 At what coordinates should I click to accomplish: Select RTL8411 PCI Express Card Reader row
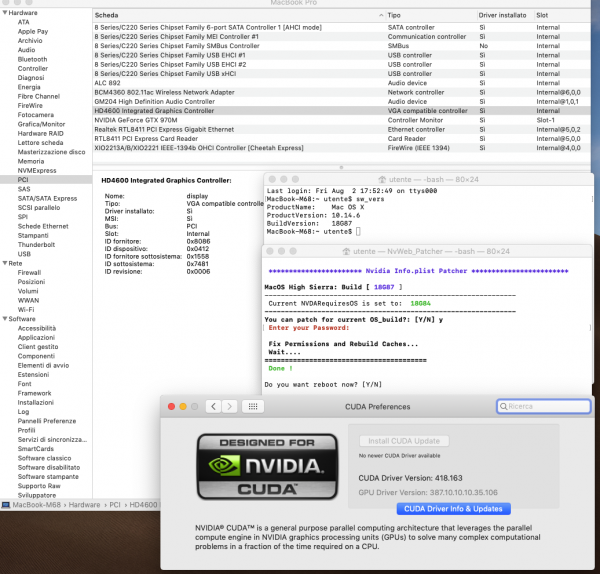coord(341,139)
